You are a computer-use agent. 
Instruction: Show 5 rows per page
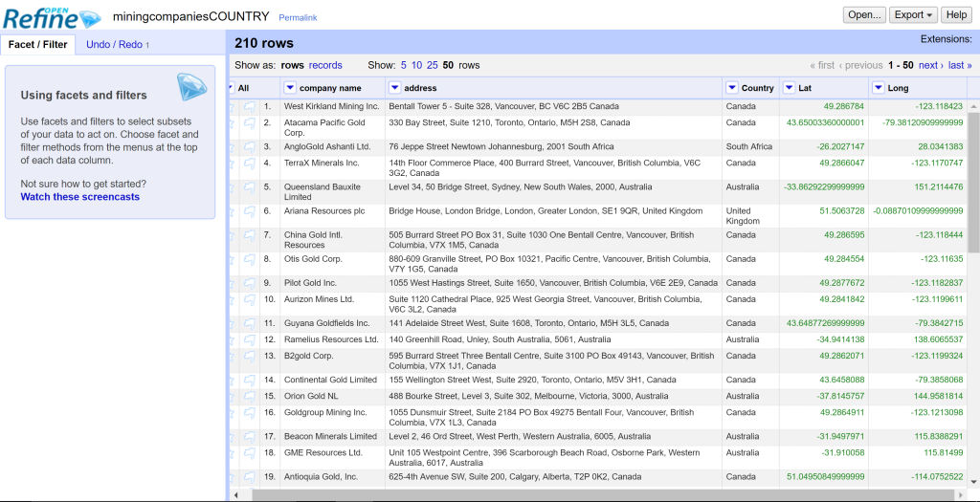pyautogui.click(x=404, y=65)
